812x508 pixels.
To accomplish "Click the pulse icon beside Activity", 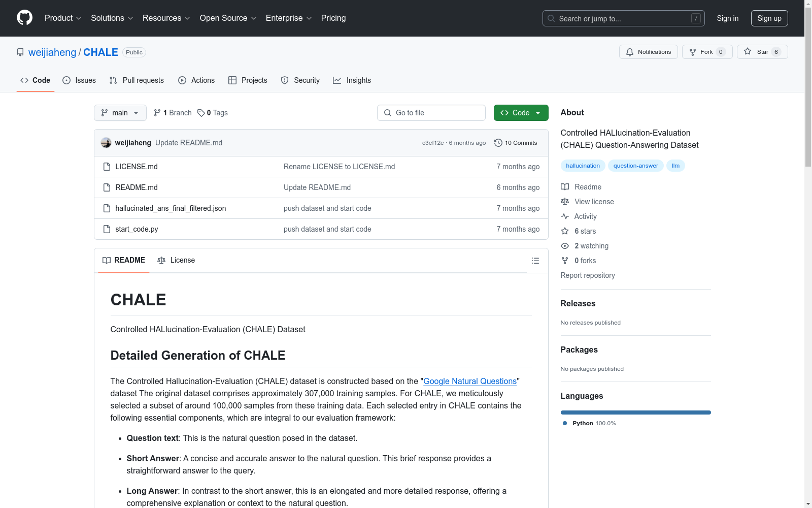I will tap(565, 216).
